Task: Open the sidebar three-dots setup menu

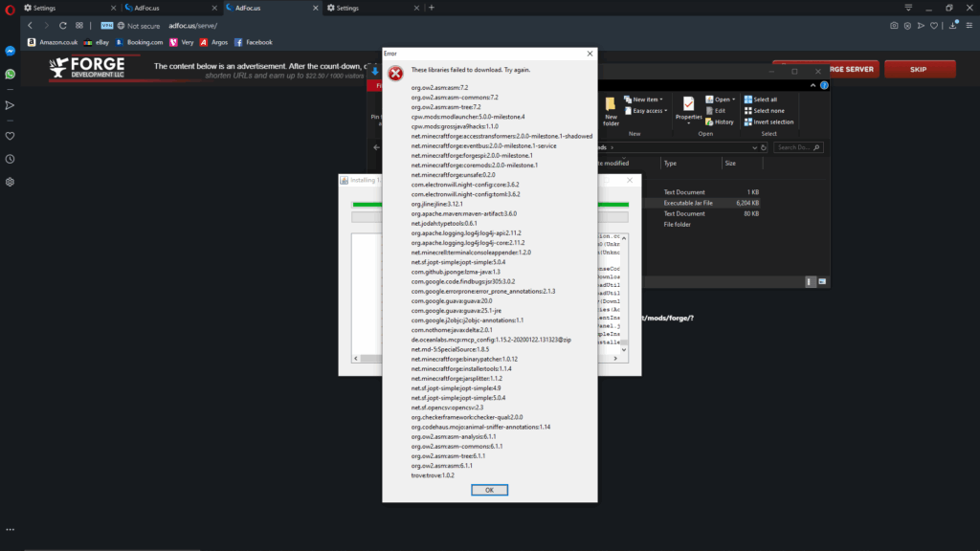Action: click(10, 530)
